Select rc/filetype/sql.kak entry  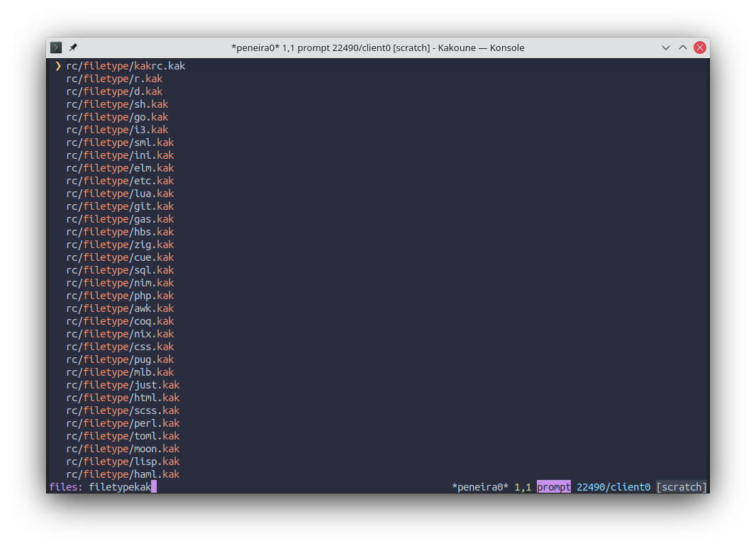click(x=120, y=270)
